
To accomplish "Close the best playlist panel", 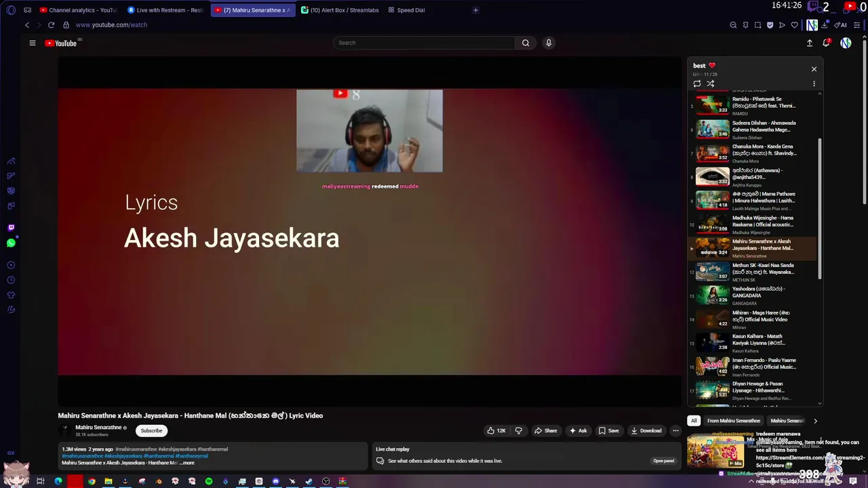I will click(814, 69).
